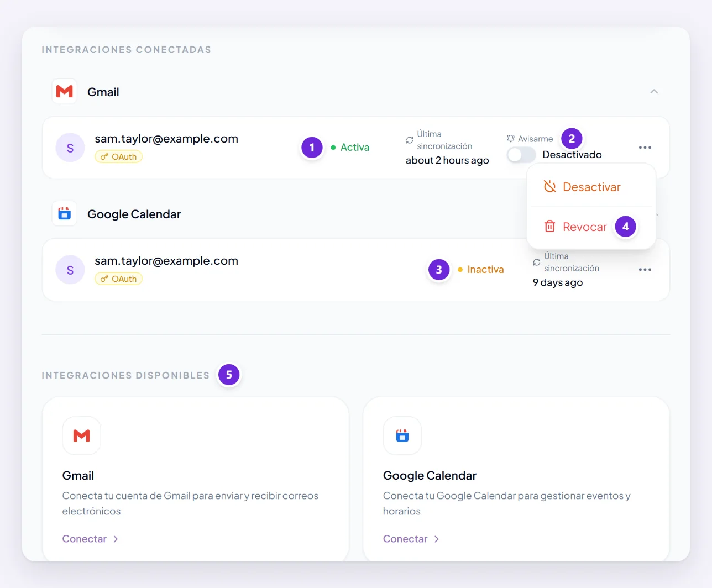Image resolution: width=712 pixels, height=588 pixels.
Task: Collapse the Gmail section with the chevron
Action: coord(654,92)
